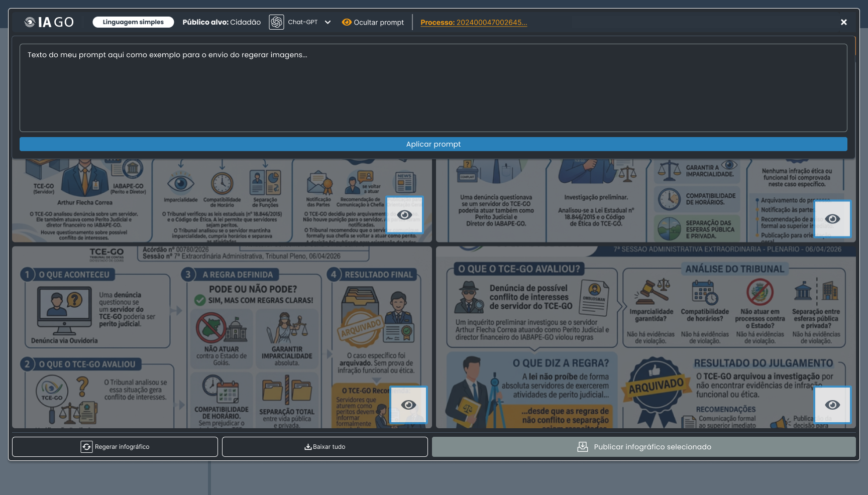This screenshot has height=495, width=868.
Task: Preview bottom-right infographic with eye icon
Action: pos(832,405)
